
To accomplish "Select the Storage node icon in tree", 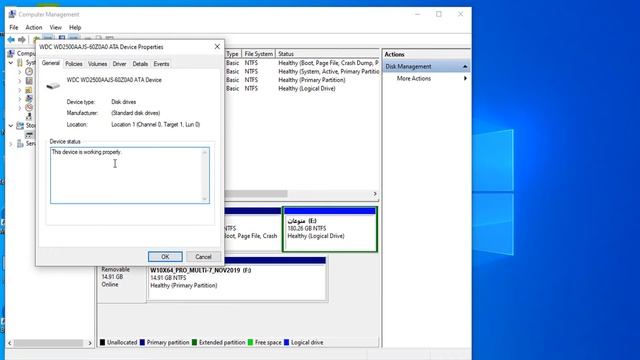I will (x=20, y=126).
